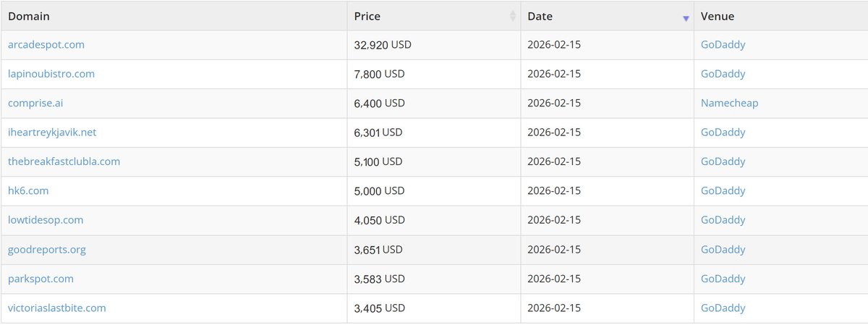
Task: Click GoDaddy venue in hk6.com row
Action: click(723, 191)
